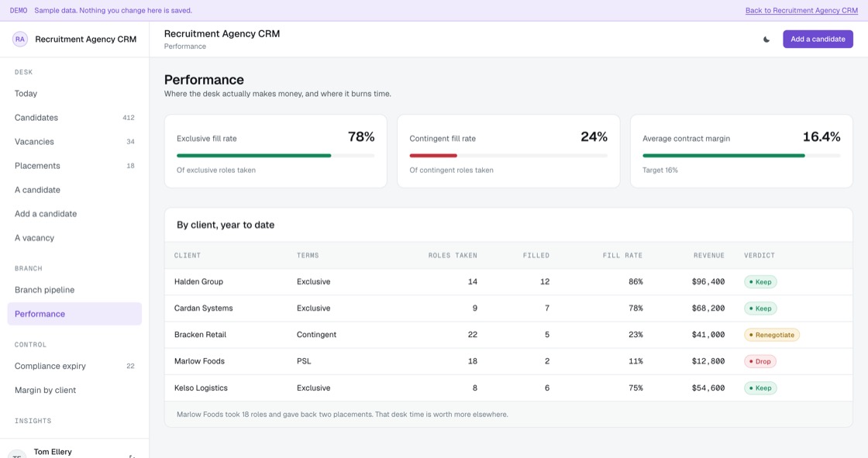Screen dimensions: 868x458
Task: Click the 412 count beside Candidates
Action: pos(129,118)
